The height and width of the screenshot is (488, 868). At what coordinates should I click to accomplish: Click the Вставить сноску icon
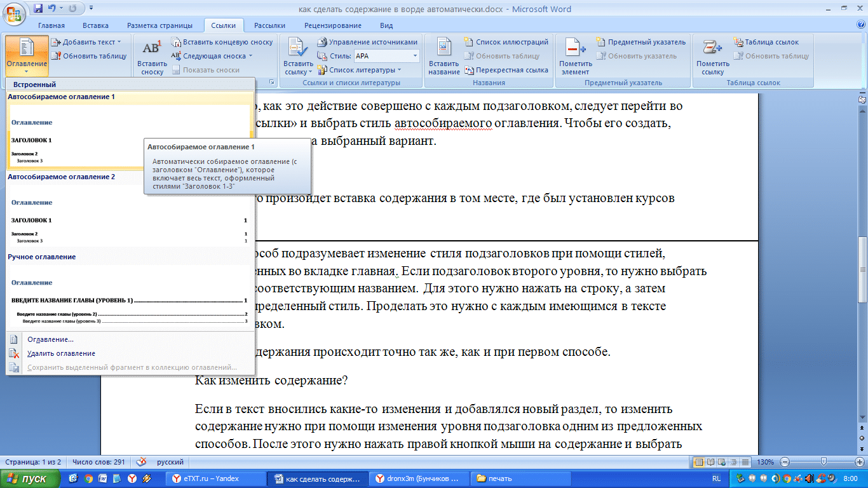point(152,48)
